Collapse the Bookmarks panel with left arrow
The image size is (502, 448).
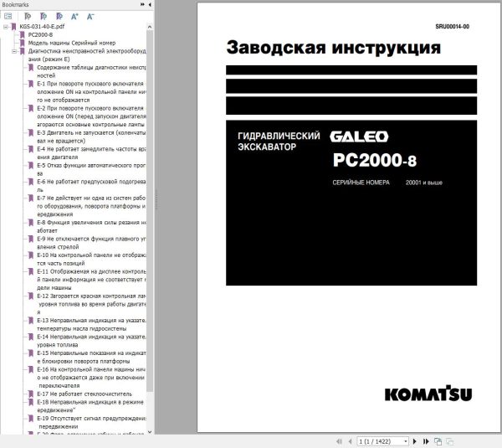[x=150, y=4]
